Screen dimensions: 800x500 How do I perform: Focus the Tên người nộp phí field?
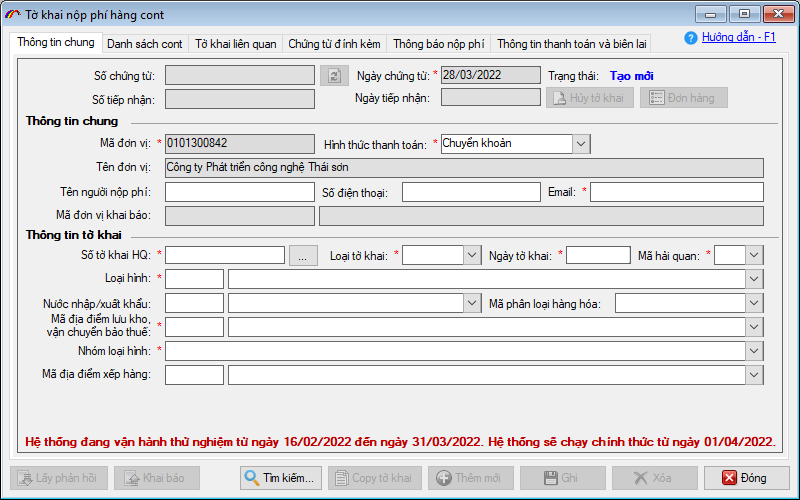(240, 192)
